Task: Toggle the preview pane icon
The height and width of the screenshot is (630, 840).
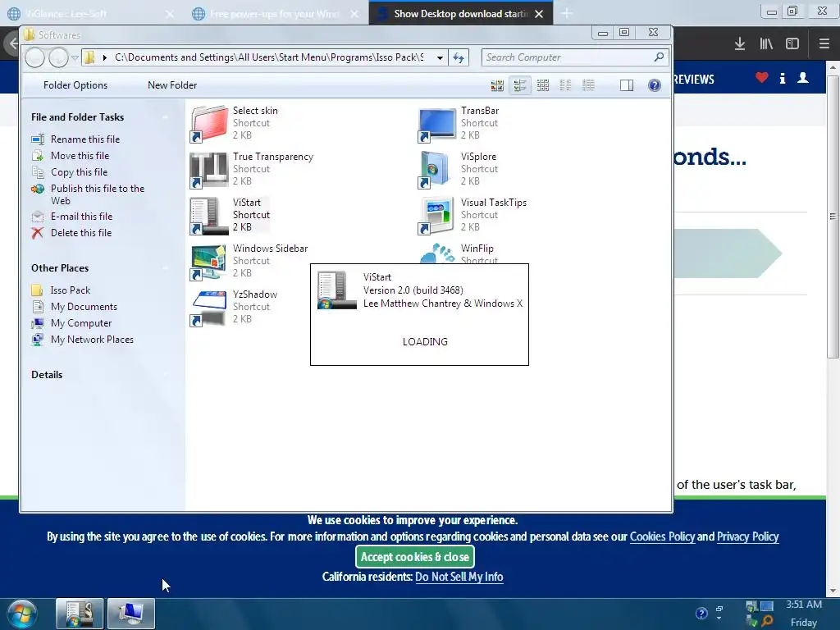Action: (627, 85)
